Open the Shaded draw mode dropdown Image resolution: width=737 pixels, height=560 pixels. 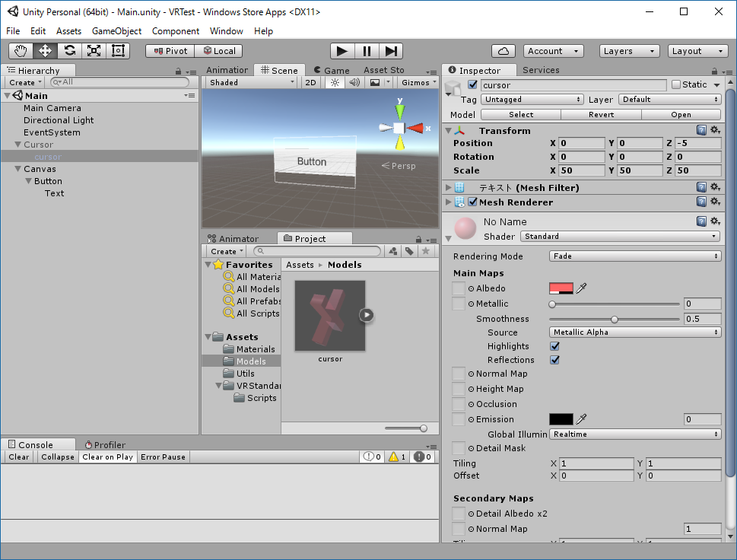tap(252, 82)
